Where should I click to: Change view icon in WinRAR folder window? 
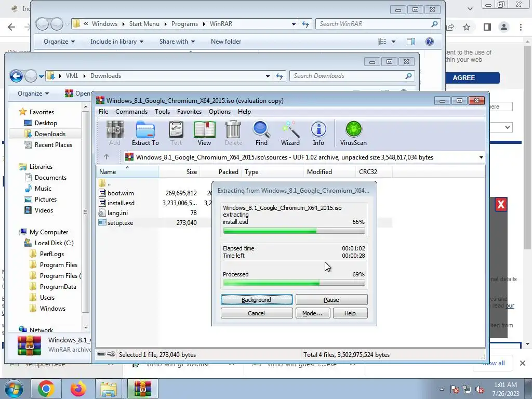tap(382, 42)
